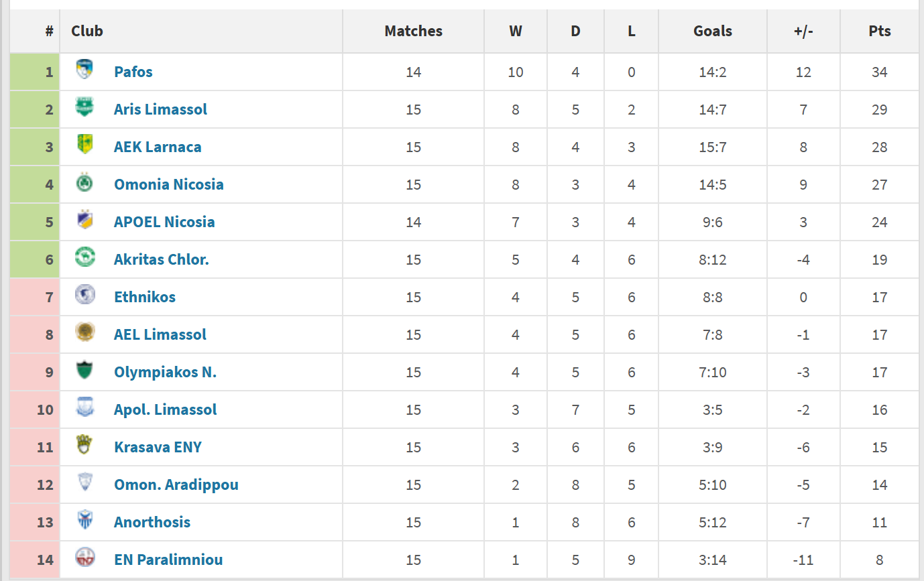
Task: Click the Pts column header
Action: click(x=880, y=31)
